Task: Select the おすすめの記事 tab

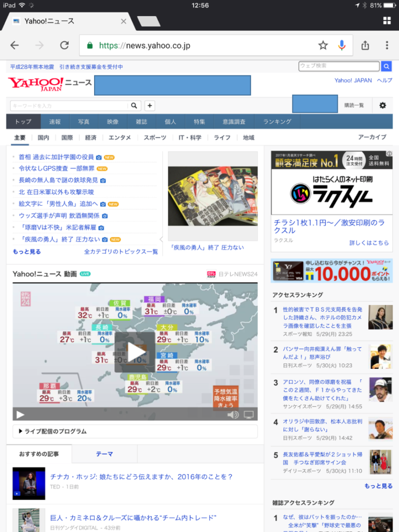Action: point(39,454)
